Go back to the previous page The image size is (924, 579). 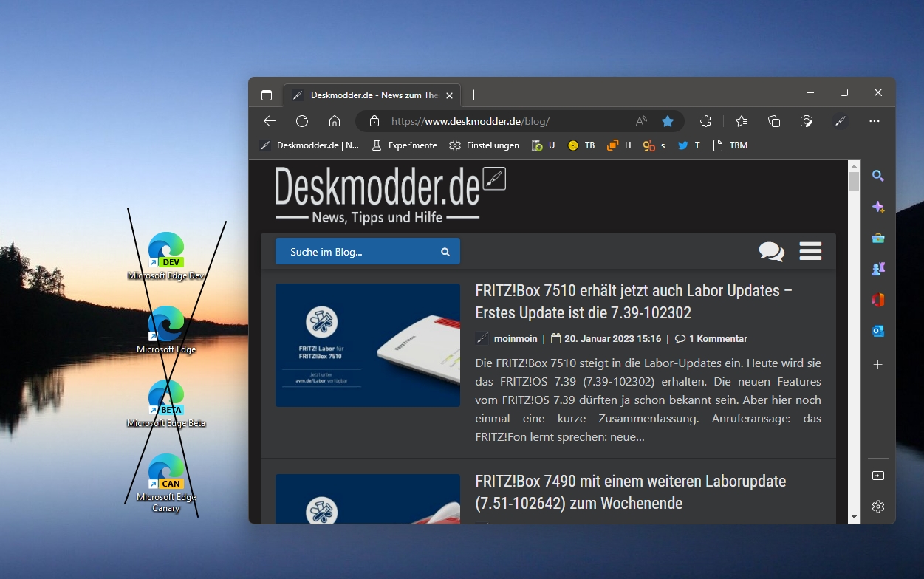[270, 121]
